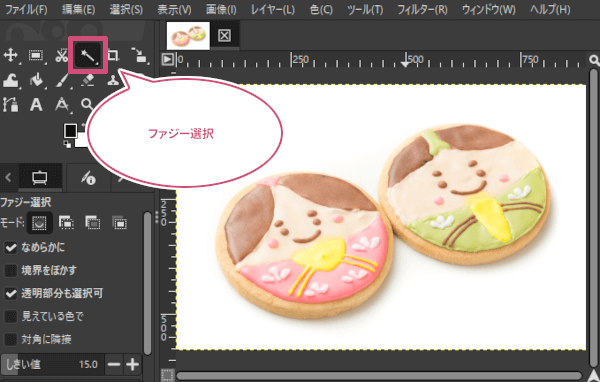Toggle zoom-on-resize magnifier at ruler end
This screenshot has height=382, width=600.
point(594,60)
